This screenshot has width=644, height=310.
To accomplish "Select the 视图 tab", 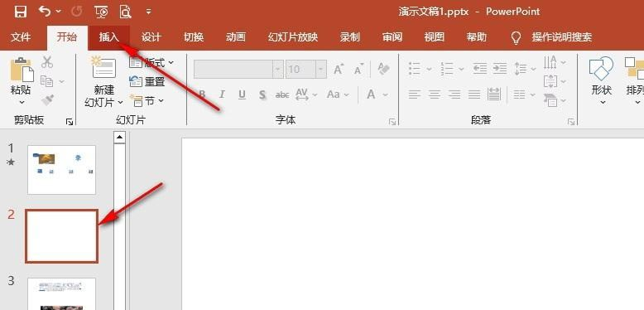I will (x=435, y=37).
